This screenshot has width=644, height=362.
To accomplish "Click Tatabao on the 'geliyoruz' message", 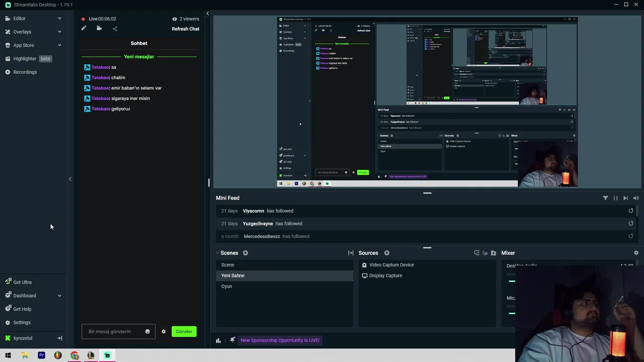I will [x=100, y=109].
